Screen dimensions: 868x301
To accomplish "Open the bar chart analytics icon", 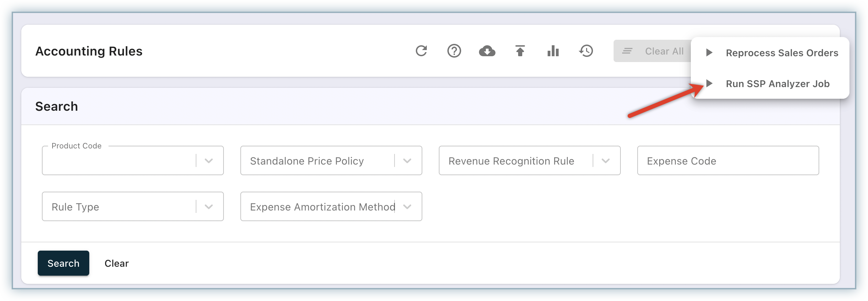I will (x=553, y=51).
